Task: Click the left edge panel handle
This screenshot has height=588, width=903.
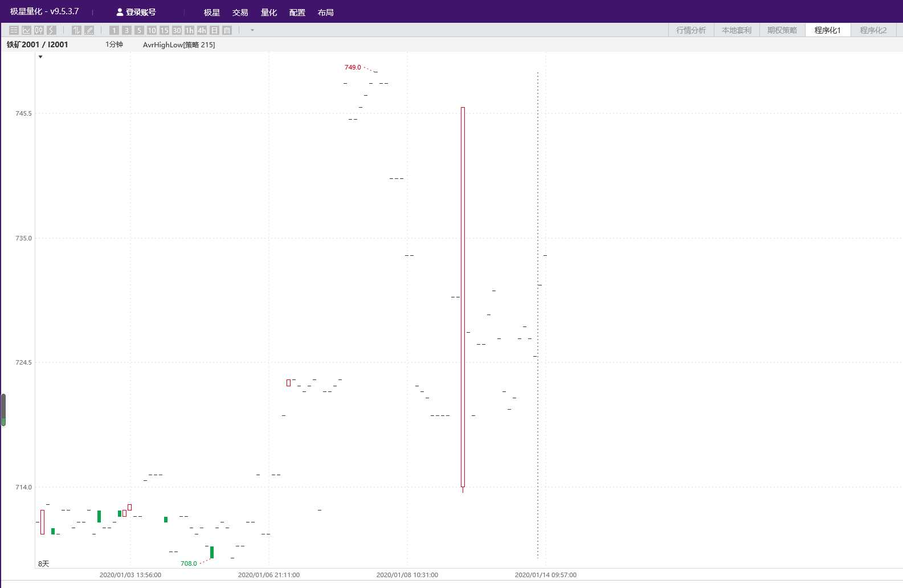Action: tap(3, 410)
